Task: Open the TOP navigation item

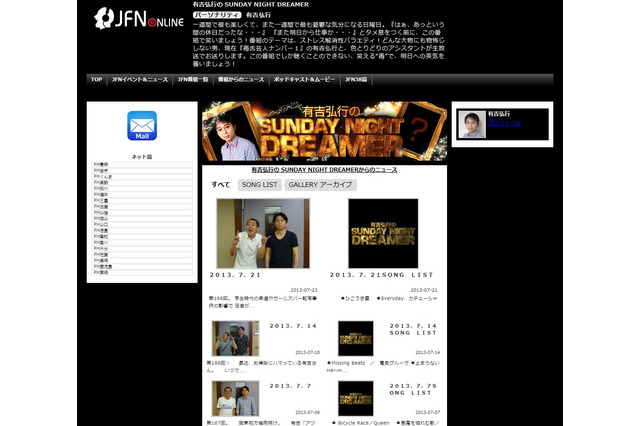Action: [96, 80]
